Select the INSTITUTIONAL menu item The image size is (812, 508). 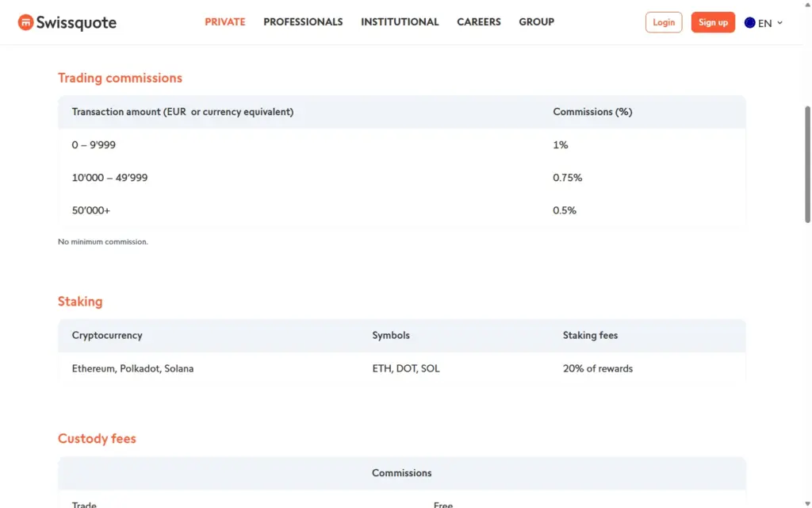[400, 21]
